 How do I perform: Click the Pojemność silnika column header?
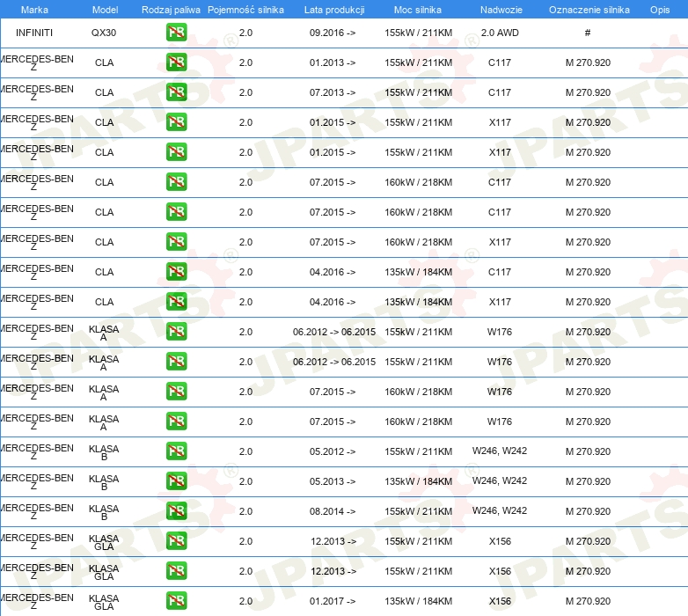pyautogui.click(x=245, y=9)
